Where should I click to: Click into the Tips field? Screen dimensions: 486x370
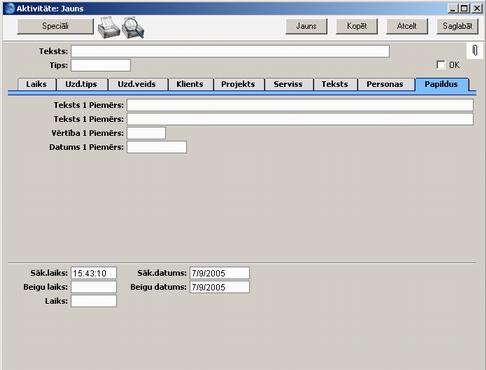pyautogui.click(x=101, y=65)
